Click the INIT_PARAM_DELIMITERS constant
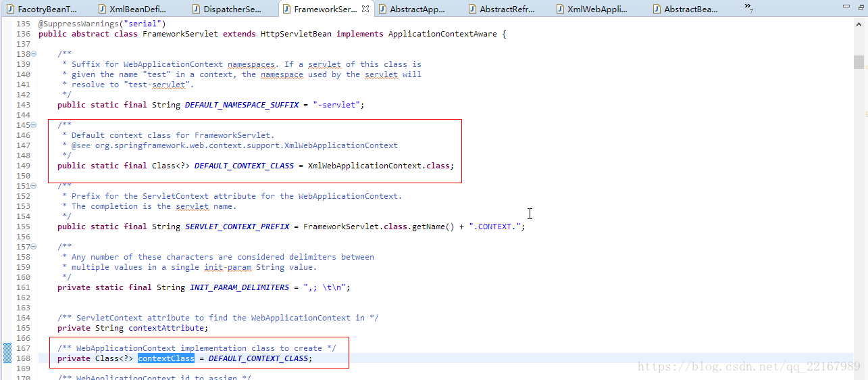Viewport: 868px width, 380px height. (x=239, y=287)
